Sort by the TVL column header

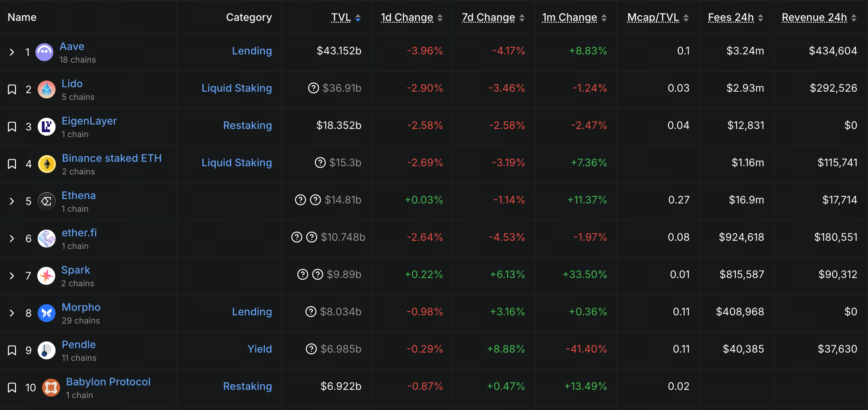[341, 18]
